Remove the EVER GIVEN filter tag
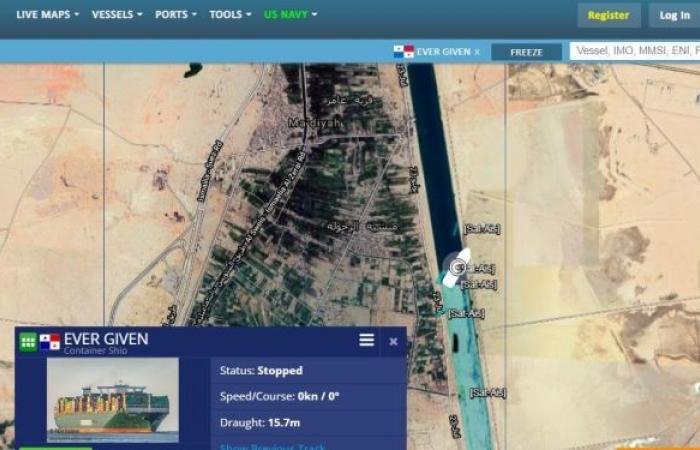Image resolution: width=700 pixels, height=450 pixels. (x=477, y=52)
